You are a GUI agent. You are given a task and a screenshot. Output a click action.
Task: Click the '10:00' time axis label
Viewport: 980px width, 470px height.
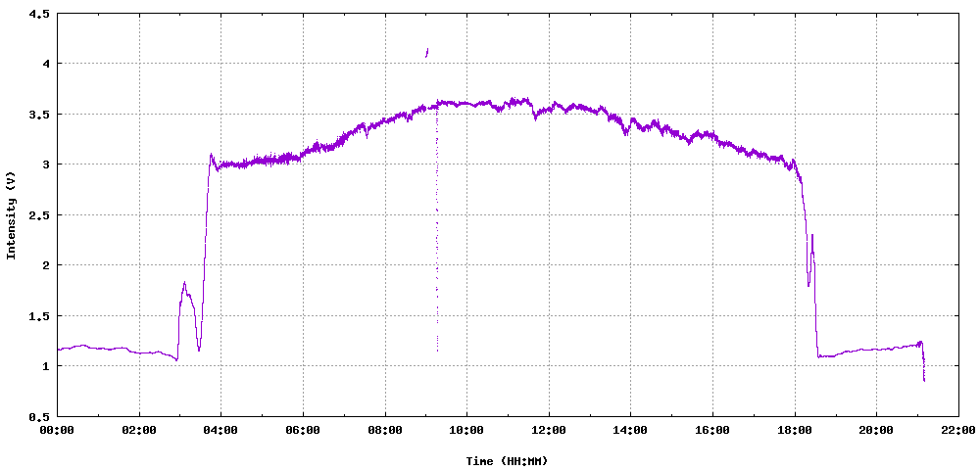coord(466,431)
